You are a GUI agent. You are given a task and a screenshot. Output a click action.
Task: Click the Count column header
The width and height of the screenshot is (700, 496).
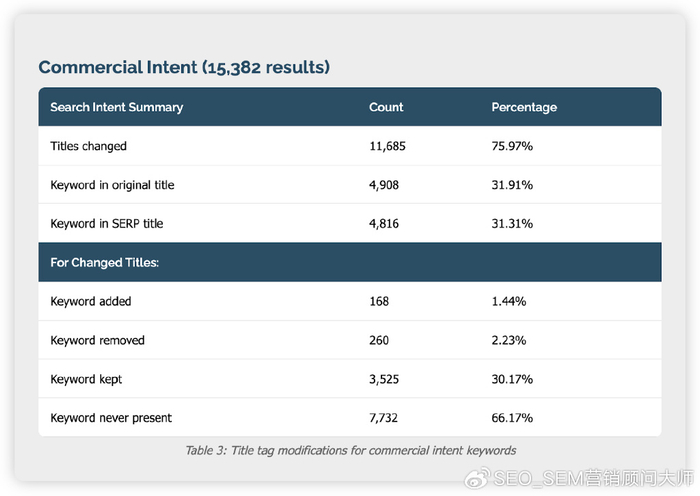point(386,107)
